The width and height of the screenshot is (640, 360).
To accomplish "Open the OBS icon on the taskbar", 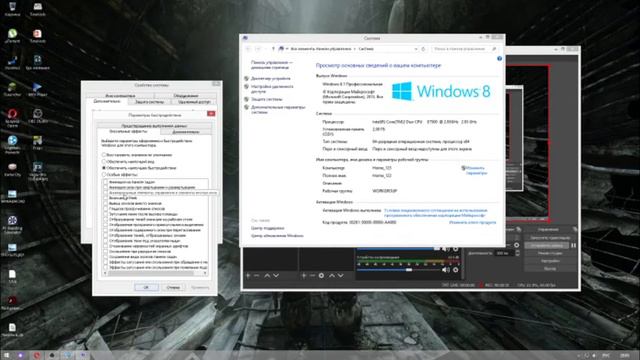I will tap(52, 356).
